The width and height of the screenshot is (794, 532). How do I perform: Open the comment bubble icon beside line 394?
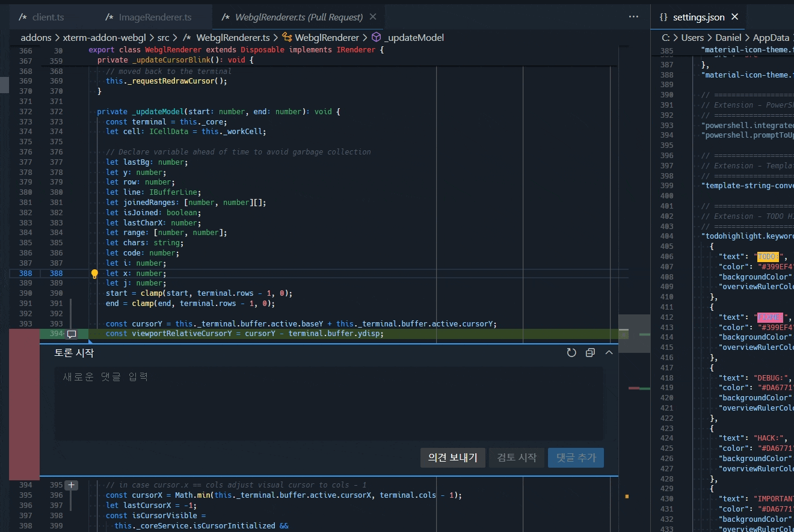[72, 333]
